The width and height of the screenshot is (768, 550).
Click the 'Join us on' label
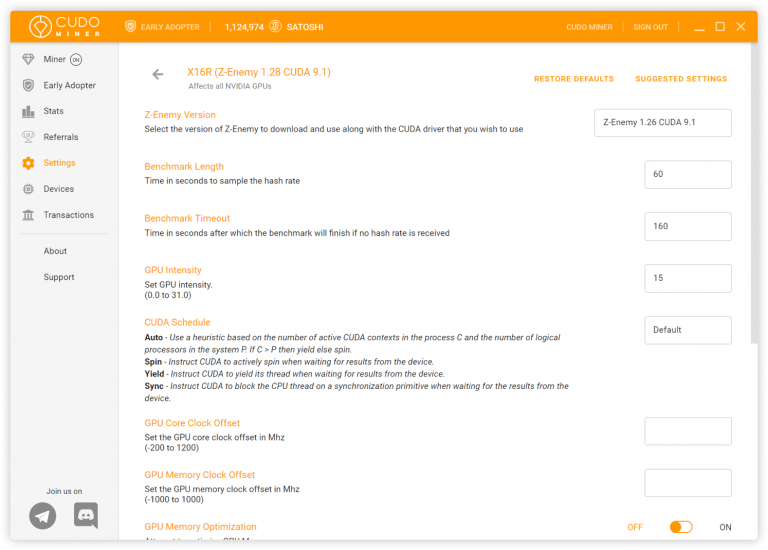pyautogui.click(x=64, y=491)
